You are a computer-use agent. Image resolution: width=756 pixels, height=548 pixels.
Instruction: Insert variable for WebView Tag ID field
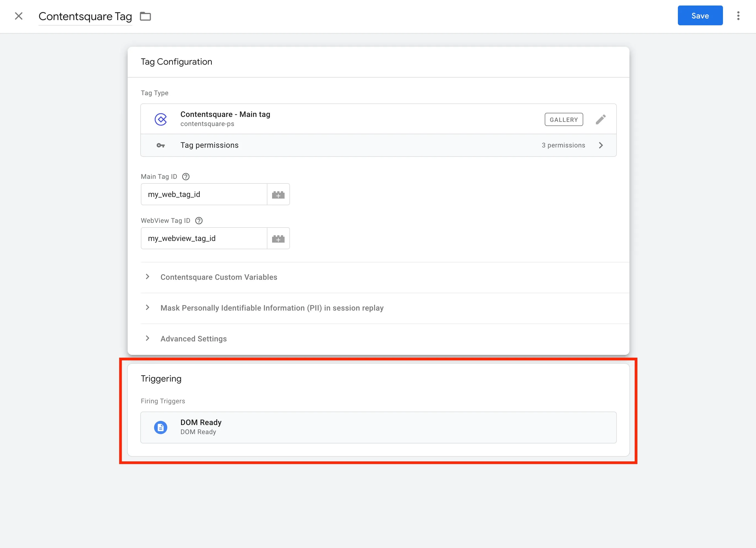pos(278,238)
